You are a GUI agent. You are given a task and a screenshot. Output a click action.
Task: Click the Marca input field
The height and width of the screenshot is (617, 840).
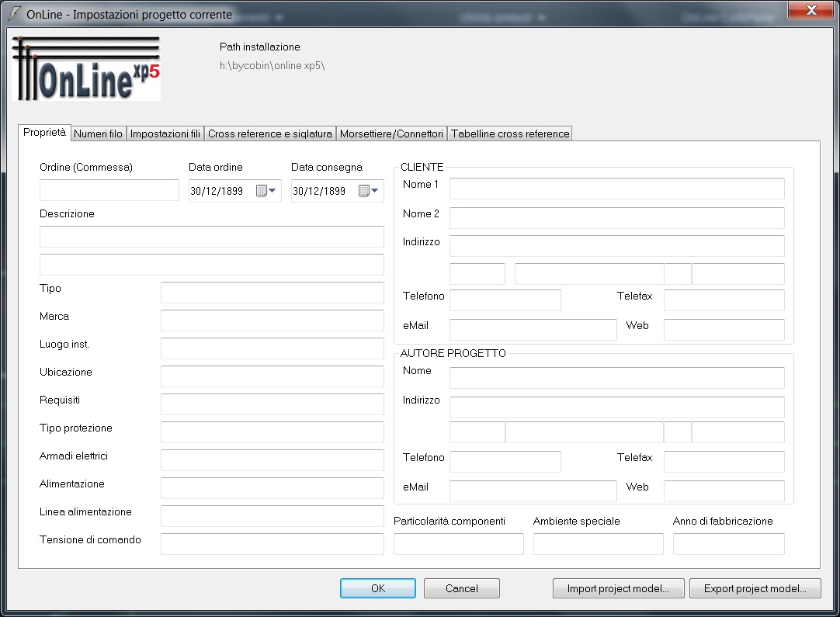tap(272, 321)
